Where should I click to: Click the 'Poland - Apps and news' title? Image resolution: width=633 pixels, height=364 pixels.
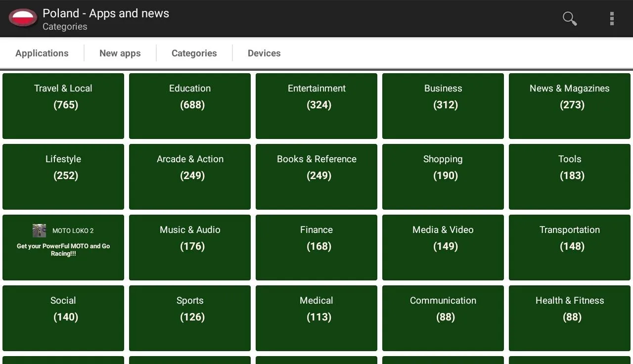coord(106,13)
